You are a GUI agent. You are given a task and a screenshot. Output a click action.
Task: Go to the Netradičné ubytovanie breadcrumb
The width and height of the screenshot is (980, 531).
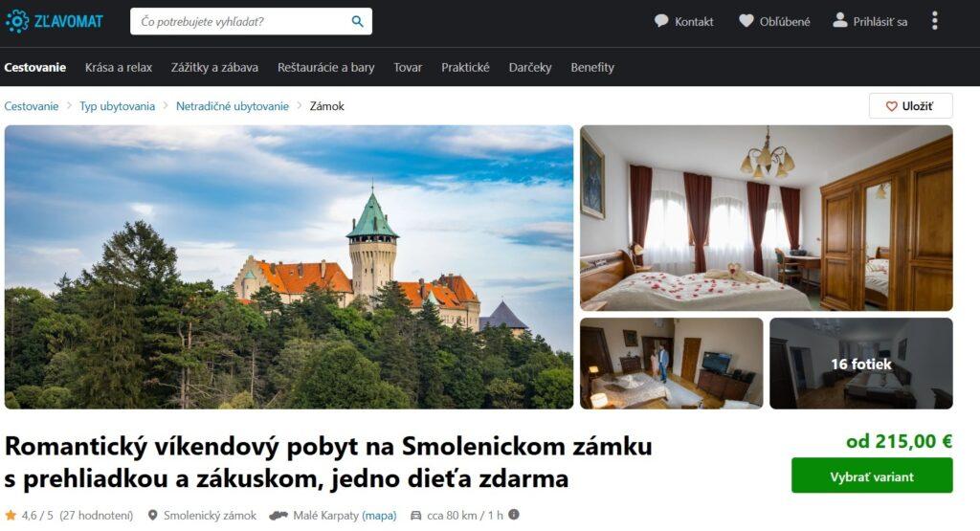233,106
